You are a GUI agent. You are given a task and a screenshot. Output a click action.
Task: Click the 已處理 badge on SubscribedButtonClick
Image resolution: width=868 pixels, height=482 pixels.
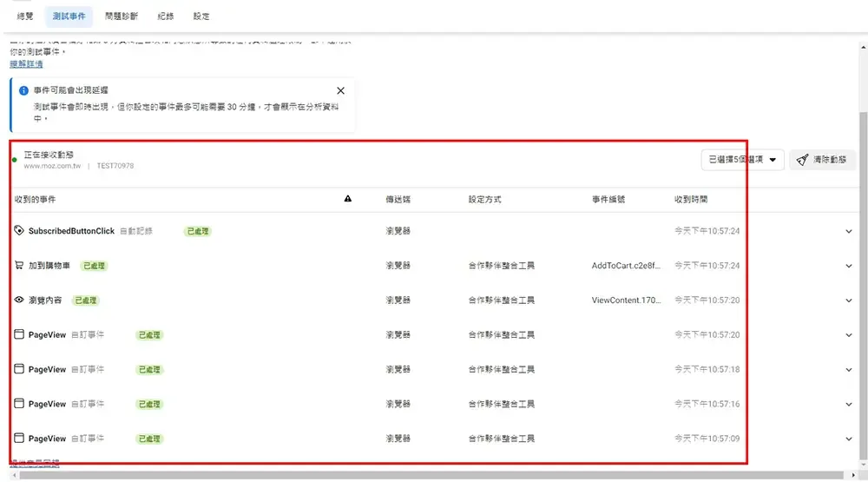pyautogui.click(x=198, y=231)
